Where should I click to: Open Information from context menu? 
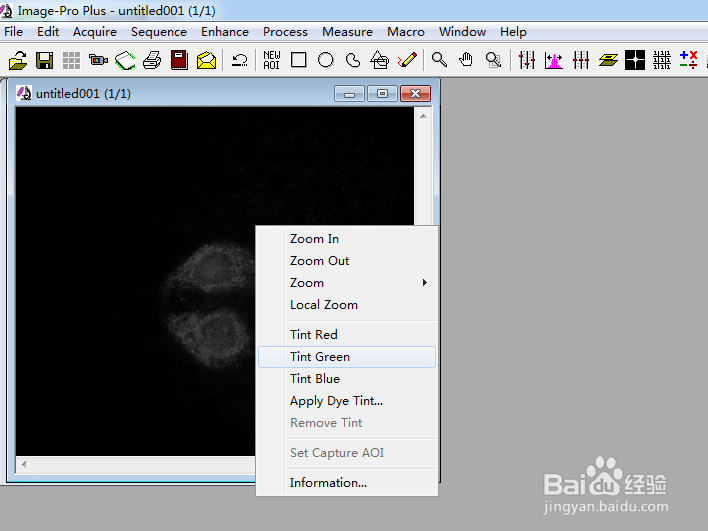[347, 483]
